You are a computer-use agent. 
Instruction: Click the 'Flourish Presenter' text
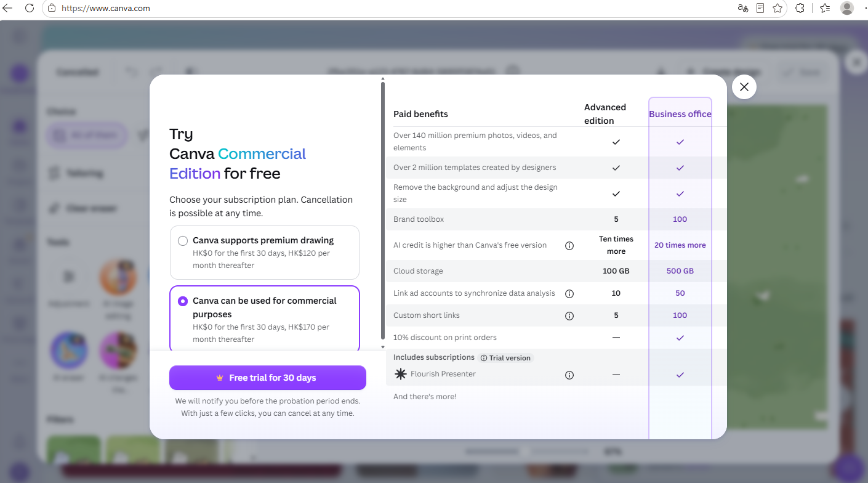[x=443, y=374]
